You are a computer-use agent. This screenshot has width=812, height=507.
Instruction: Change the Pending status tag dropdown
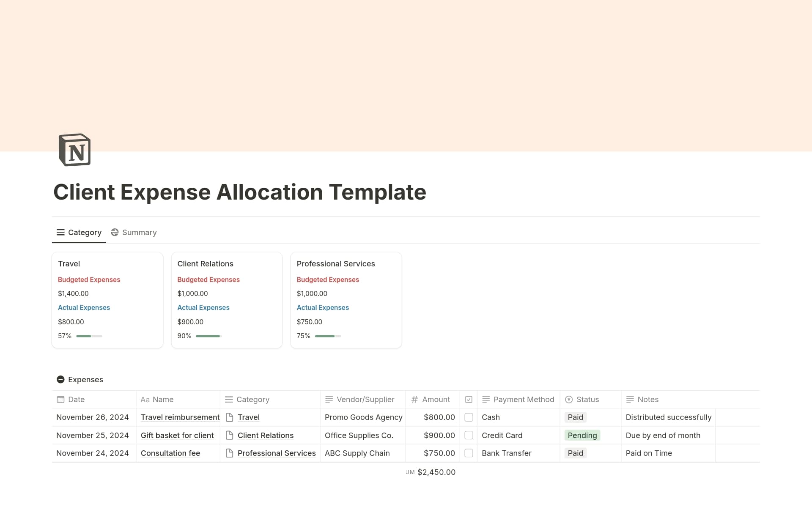(x=582, y=435)
